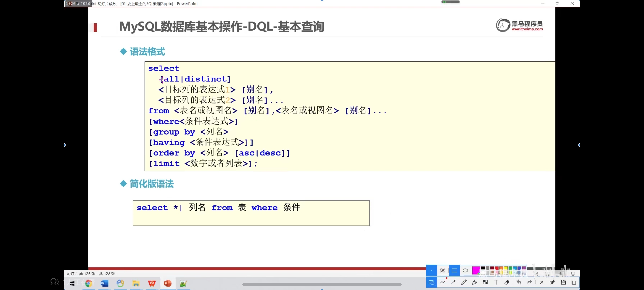Select the pencil annotation tool
The height and width of the screenshot is (290, 644).
click(464, 282)
